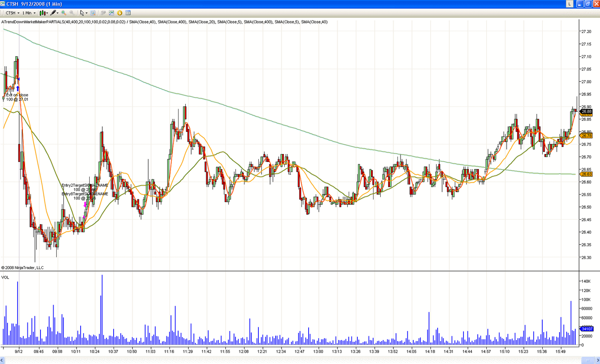Click the horizontal scrollbar right arrow
The width and height of the screenshot is (600, 364).
pyautogui.click(x=597, y=361)
